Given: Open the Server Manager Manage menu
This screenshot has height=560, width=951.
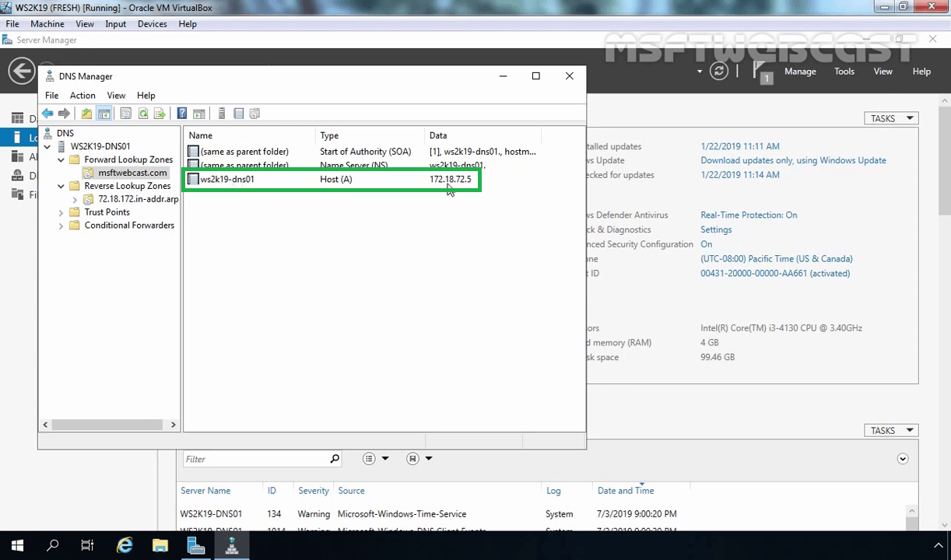Looking at the screenshot, I should coord(800,71).
